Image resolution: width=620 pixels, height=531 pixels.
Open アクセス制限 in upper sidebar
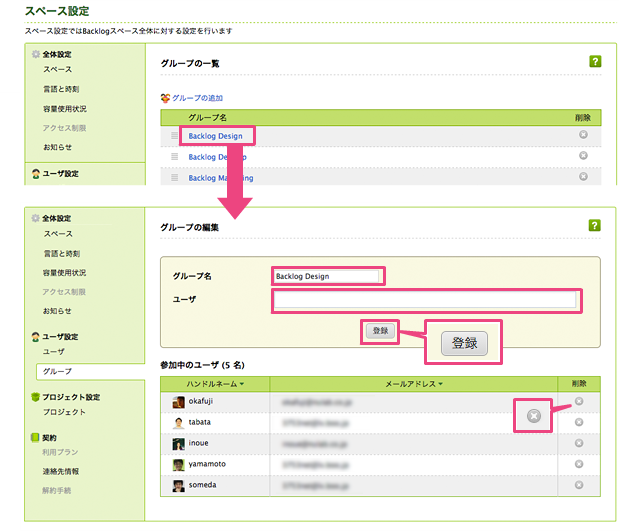tap(64, 128)
